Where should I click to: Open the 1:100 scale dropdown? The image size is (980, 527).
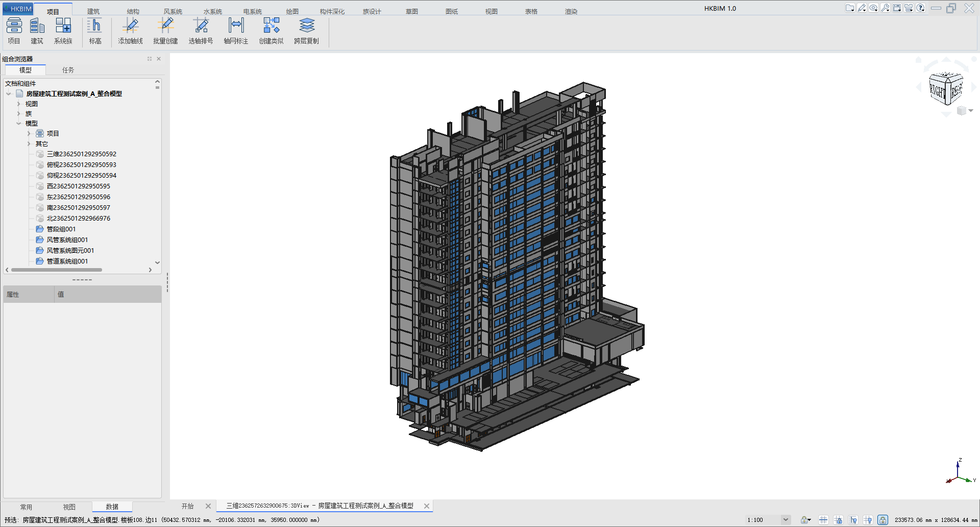786,520
